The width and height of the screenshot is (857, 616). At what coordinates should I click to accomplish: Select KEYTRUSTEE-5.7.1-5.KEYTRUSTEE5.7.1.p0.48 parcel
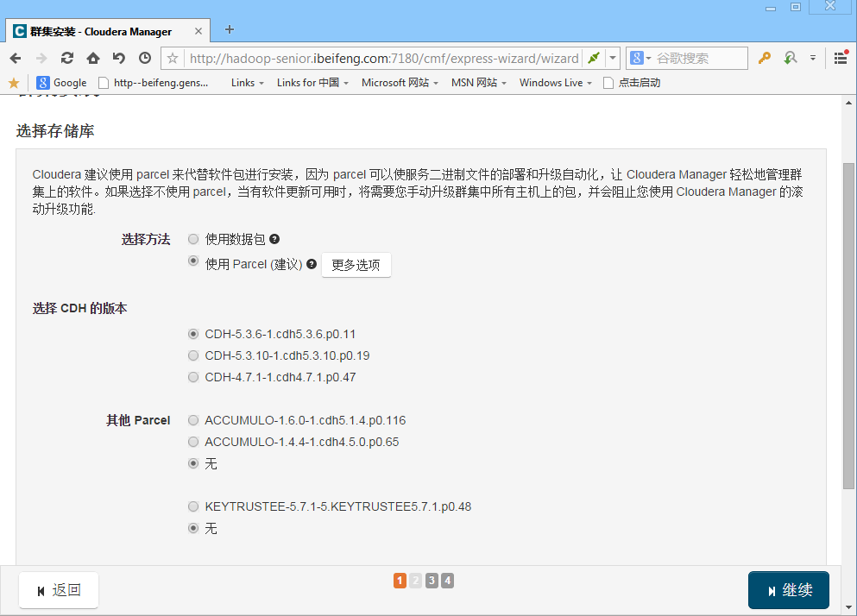193,506
